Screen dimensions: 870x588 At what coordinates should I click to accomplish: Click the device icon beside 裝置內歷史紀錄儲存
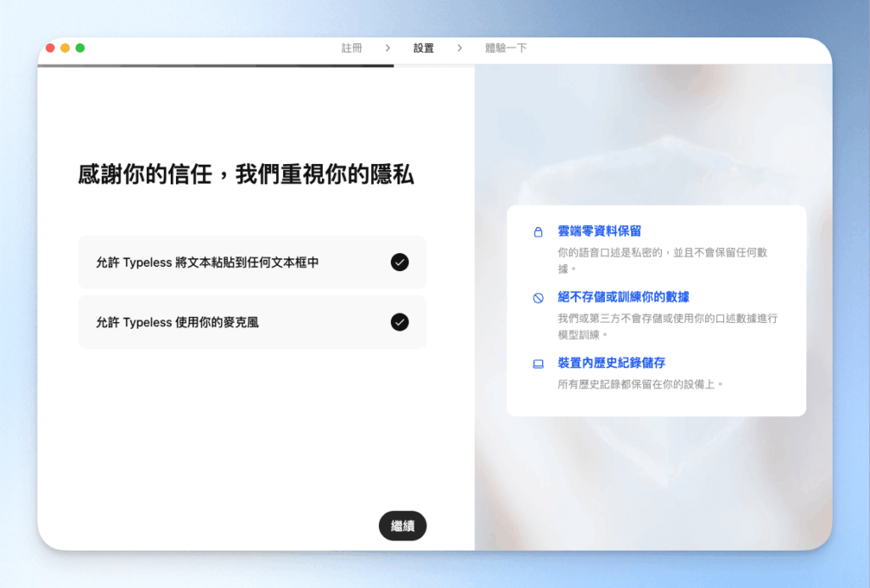tap(537, 363)
